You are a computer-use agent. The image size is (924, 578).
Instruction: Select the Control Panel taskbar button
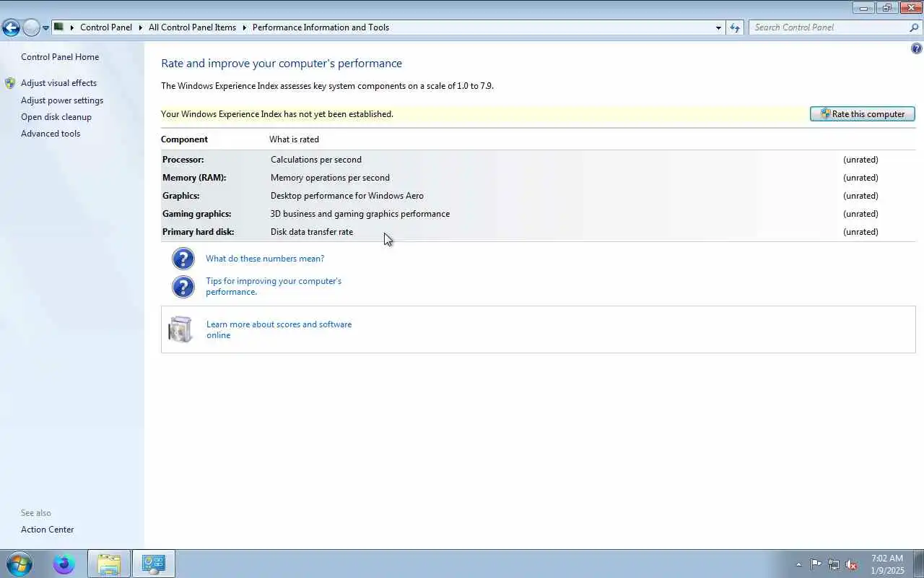153,564
